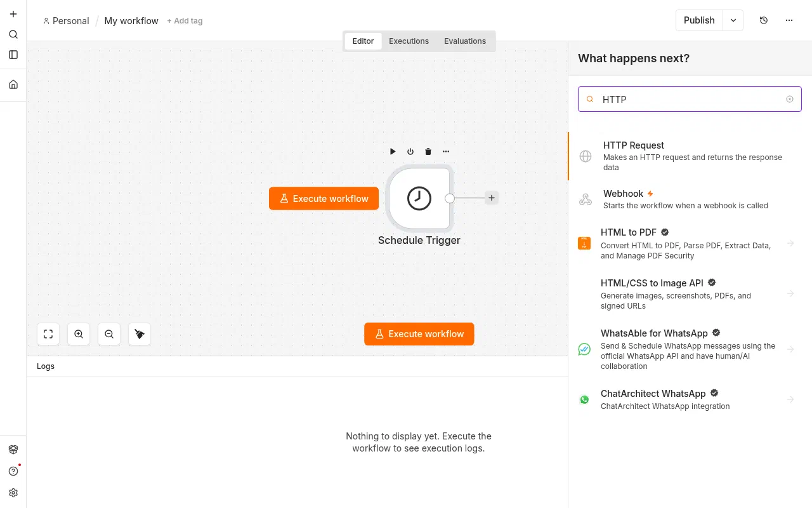Open the templates cube icon in sidebar
The image size is (812, 508).
[13, 450]
